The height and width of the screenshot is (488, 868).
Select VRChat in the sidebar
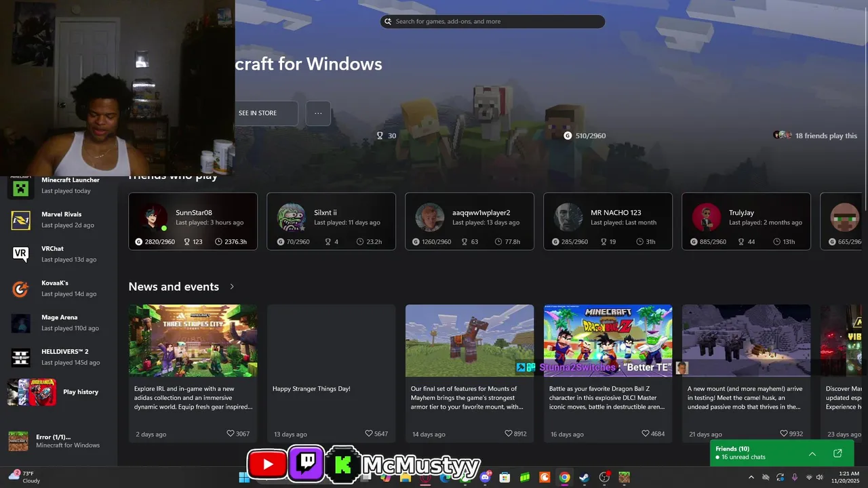point(58,254)
